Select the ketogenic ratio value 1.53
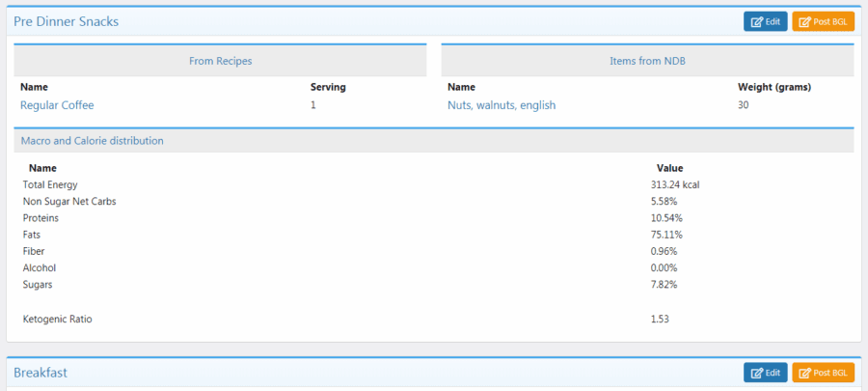Viewport: 868px width, 391px height. (x=660, y=319)
